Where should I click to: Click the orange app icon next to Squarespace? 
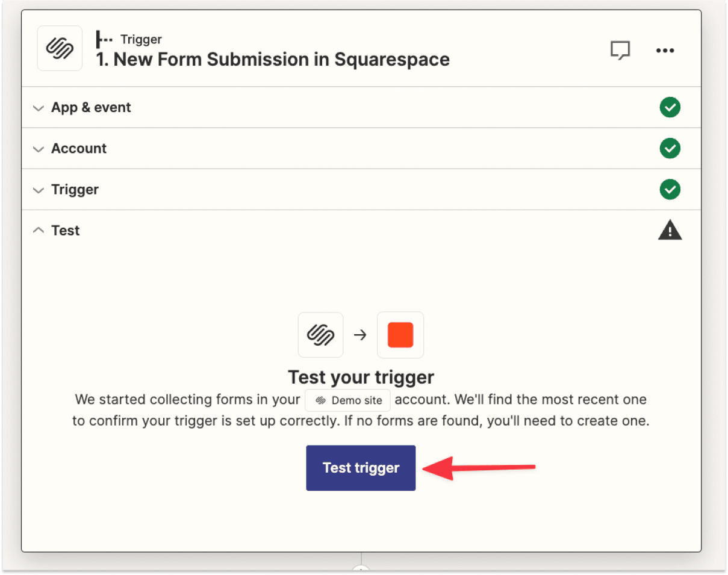point(400,335)
